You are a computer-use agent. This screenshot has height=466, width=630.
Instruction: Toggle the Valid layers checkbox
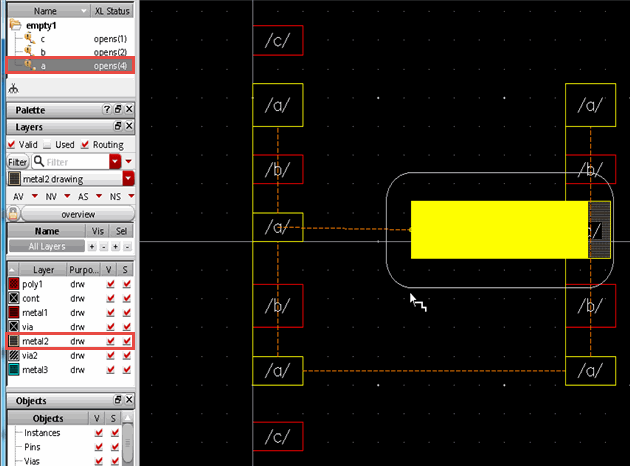click(11, 144)
